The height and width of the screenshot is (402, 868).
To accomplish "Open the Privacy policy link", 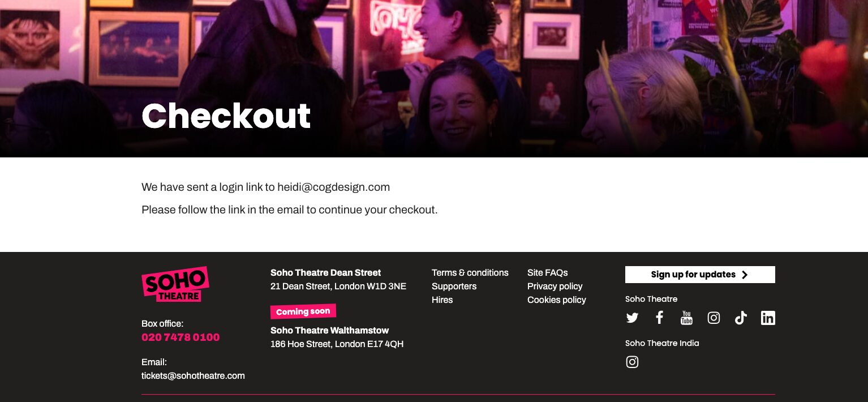I will tap(555, 286).
